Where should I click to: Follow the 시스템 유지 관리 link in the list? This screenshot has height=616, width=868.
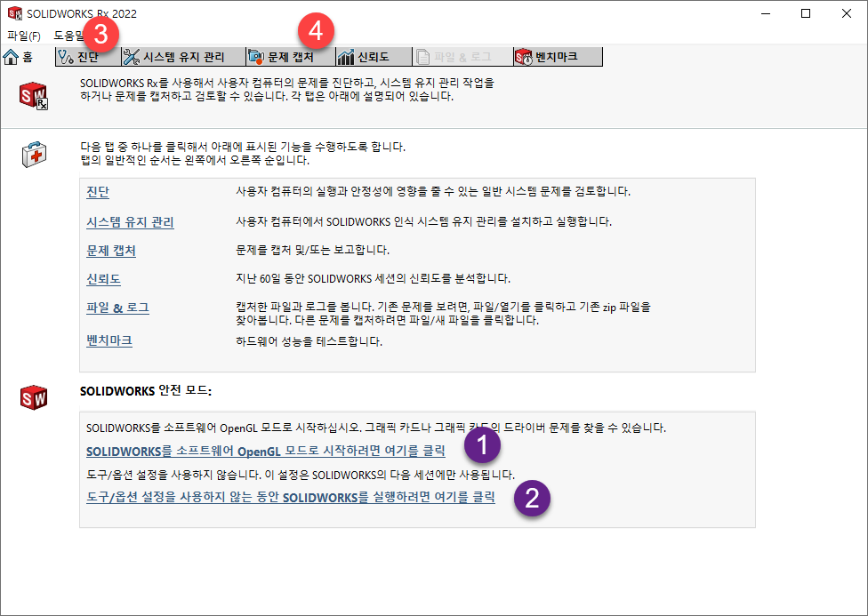pyautogui.click(x=130, y=222)
